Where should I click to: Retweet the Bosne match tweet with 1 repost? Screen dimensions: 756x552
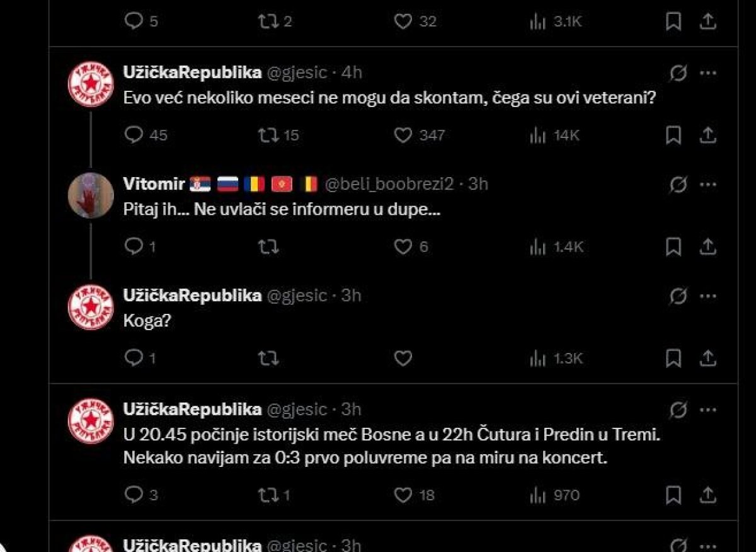click(x=275, y=495)
